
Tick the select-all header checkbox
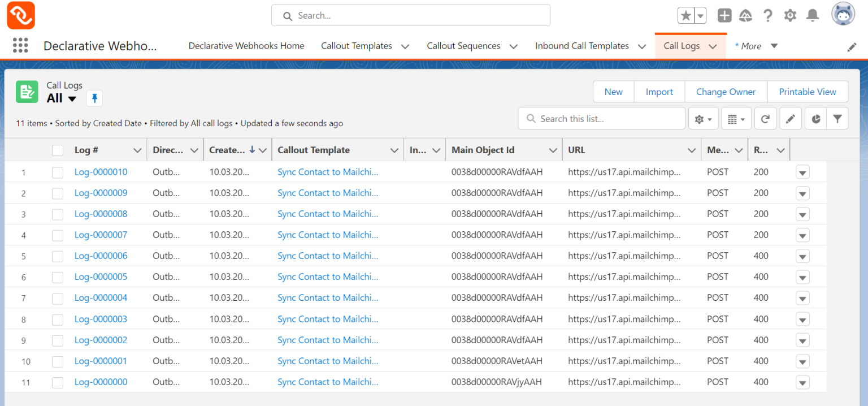tap(58, 150)
